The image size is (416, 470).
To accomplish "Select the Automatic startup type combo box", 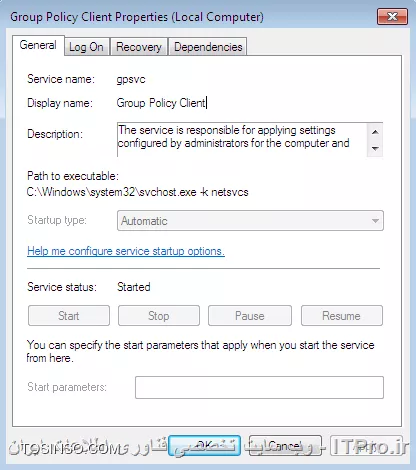I will point(250,221).
